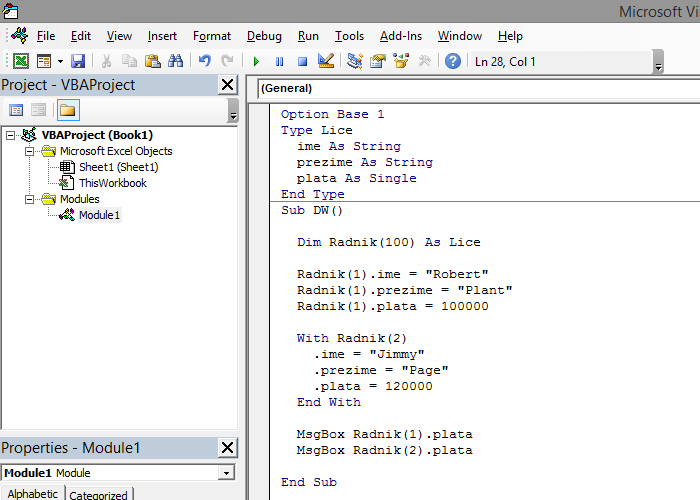This screenshot has width=700, height=500.
Task: Open the Module1 object dropdown in Properties
Action: click(227, 473)
